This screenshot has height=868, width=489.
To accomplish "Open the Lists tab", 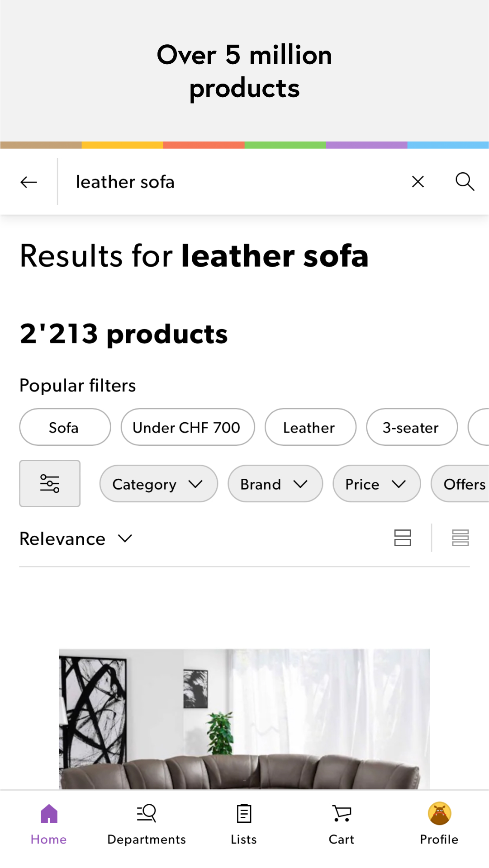I will [x=244, y=825].
